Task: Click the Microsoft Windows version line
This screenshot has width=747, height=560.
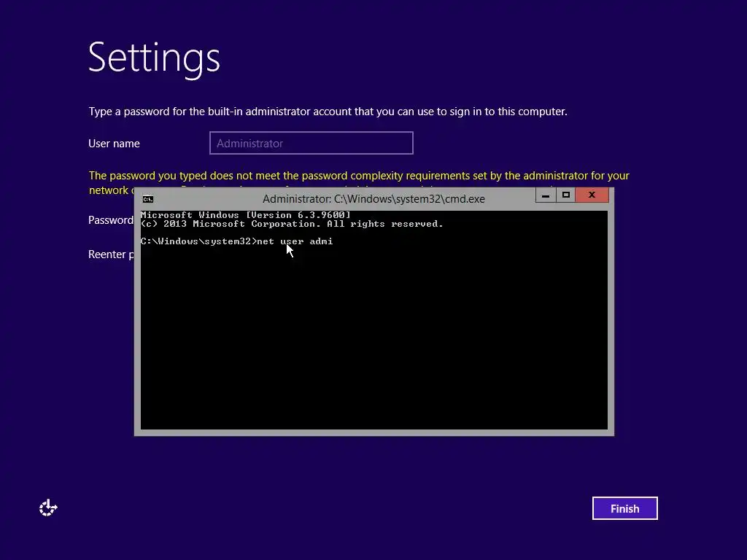Action: (x=246, y=215)
